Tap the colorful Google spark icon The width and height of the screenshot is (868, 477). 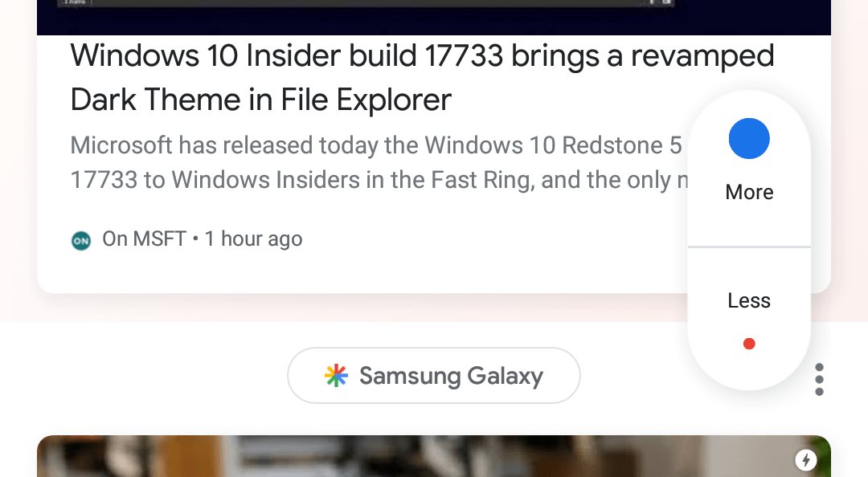coord(336,376)
